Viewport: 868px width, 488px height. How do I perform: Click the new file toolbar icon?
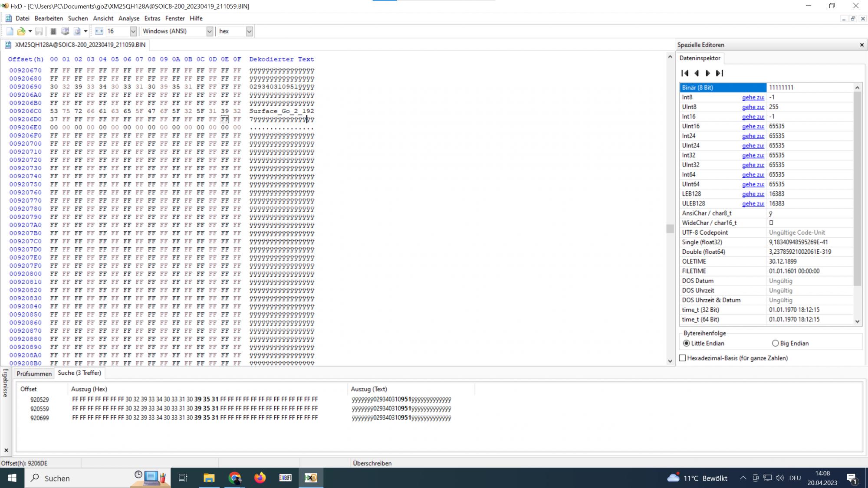click(10, 31)
